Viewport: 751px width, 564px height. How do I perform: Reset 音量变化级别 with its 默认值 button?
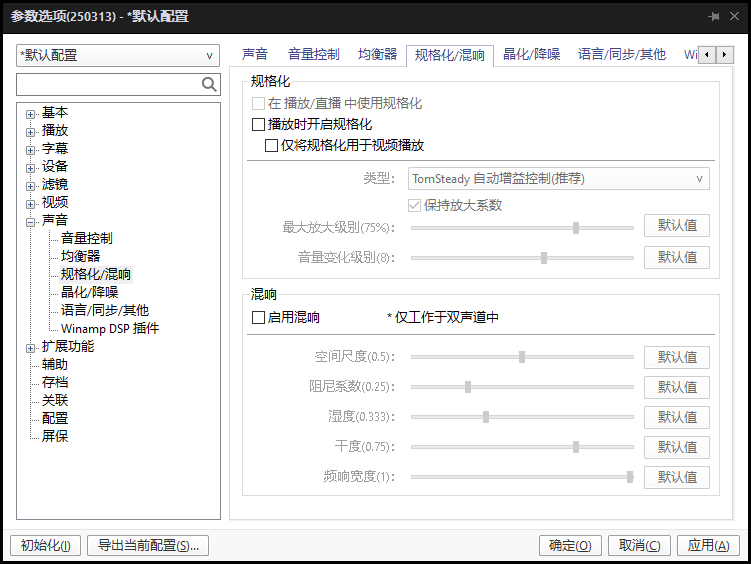click(677, 258)
